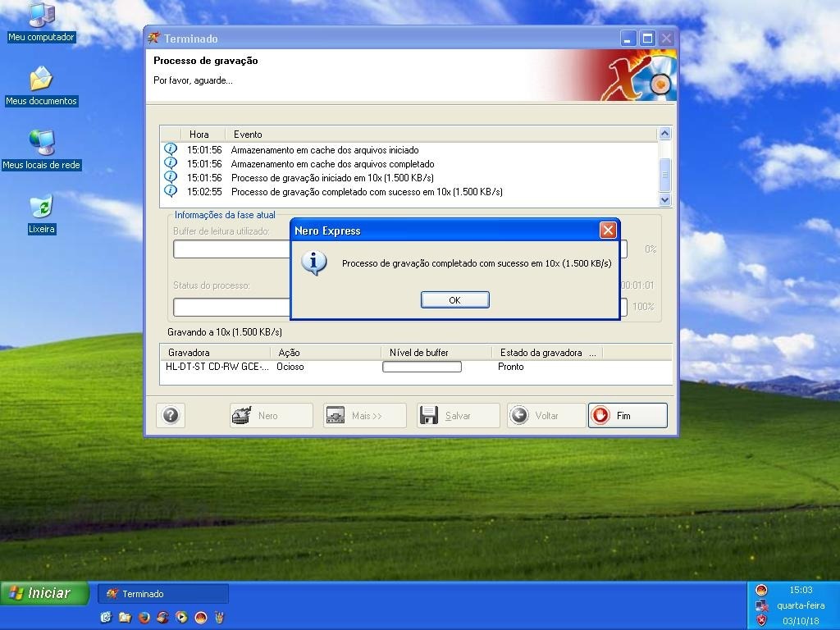Open the Lixeira recycle bin icon
Viewport: 840px width, 630px height.
coord(41,214)
